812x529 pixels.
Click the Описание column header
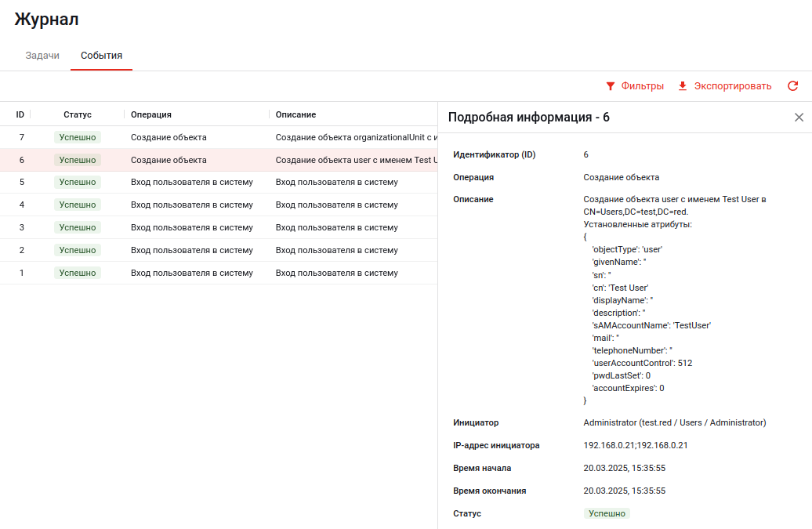pyautogui.click(x=295, y=114)
